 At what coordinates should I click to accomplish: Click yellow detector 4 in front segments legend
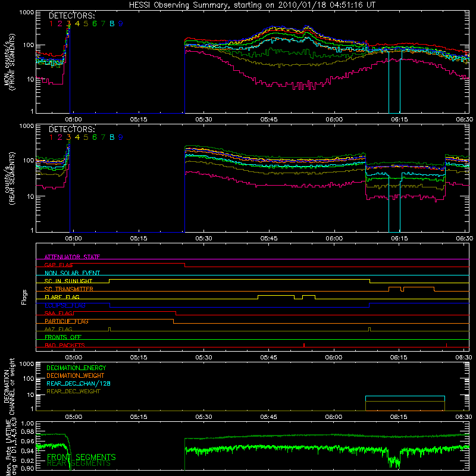pyautogui.click(x=77, y=24)
